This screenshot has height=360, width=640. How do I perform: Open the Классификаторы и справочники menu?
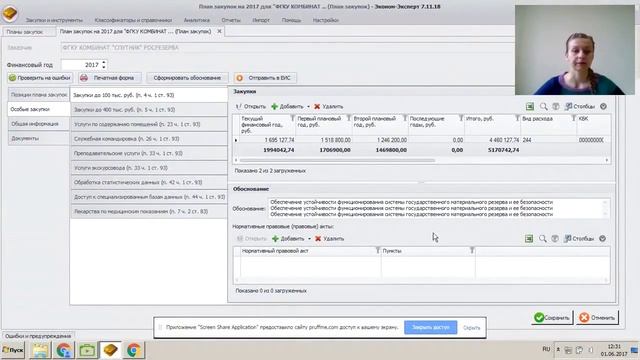[x=133, y=20]
